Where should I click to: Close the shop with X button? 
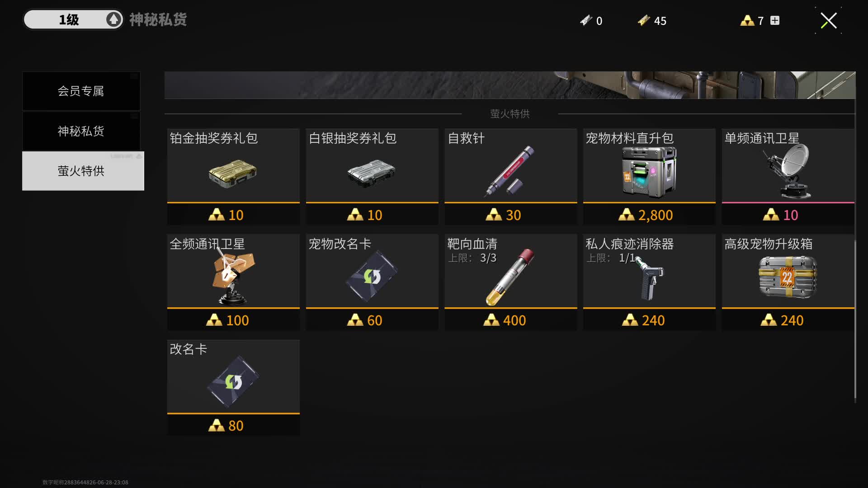[x=828, y=20]
